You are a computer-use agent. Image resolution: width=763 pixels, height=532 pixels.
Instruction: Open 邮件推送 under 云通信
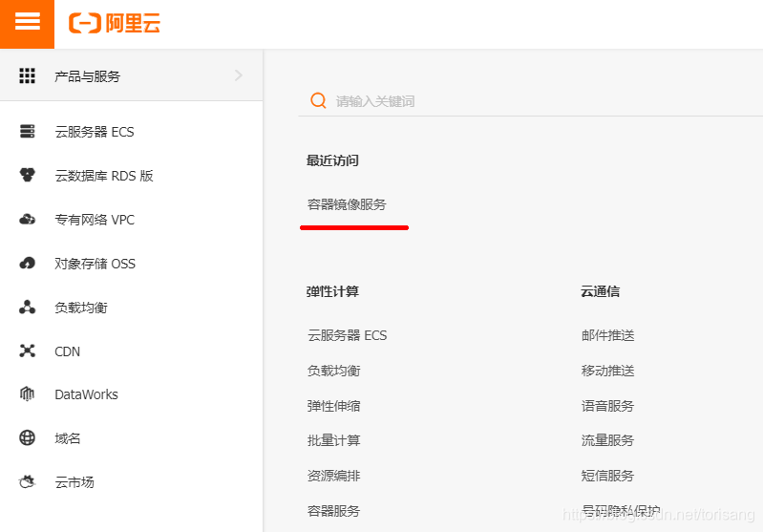607,335
